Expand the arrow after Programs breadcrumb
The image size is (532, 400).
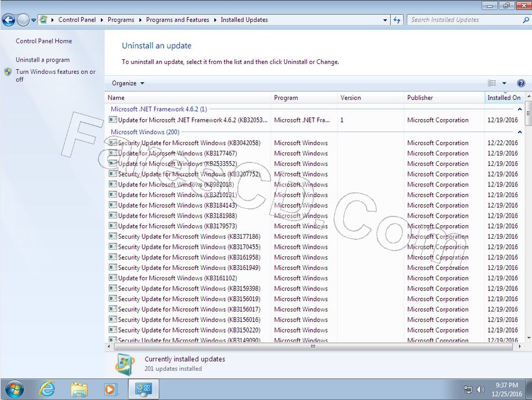pos(140,20)
